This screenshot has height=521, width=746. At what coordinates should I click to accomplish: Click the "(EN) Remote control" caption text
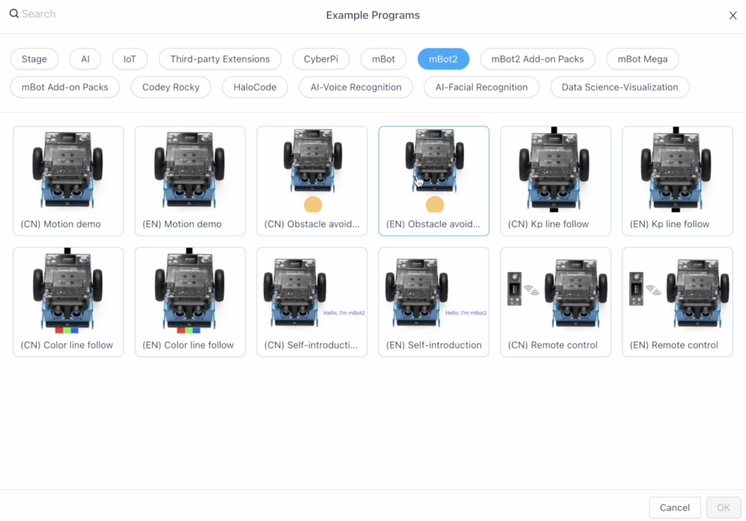click(674, 345)
